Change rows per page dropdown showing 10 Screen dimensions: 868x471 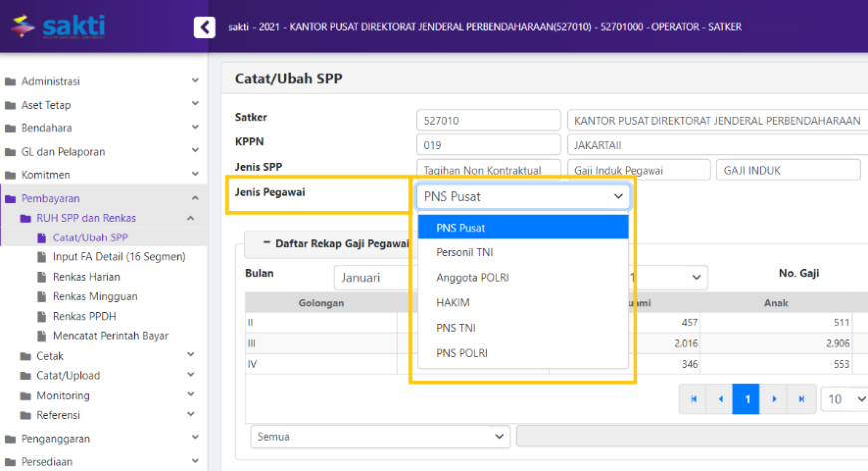click(843, 399)
